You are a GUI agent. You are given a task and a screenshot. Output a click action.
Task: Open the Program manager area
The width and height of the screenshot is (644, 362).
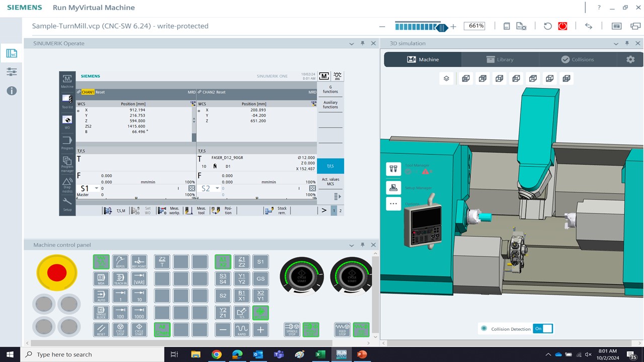(67, 164)
